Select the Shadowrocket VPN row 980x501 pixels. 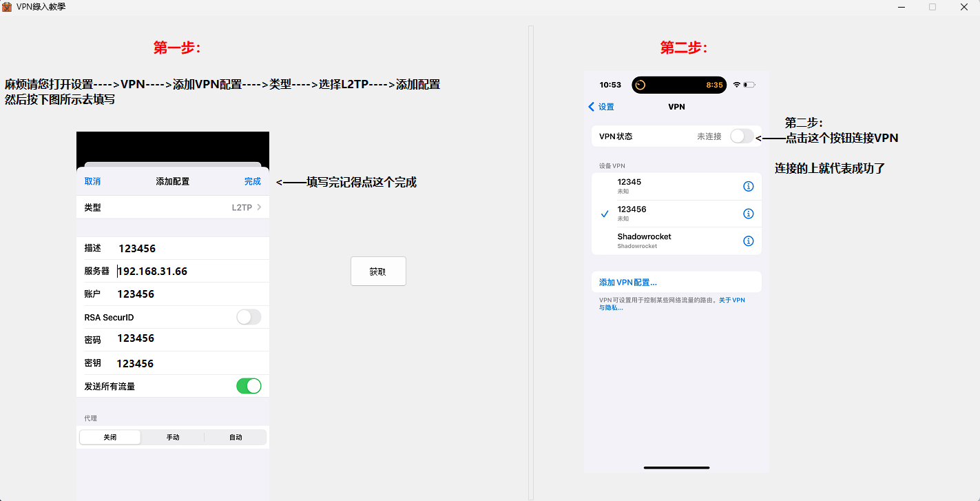tap(676, 241)
